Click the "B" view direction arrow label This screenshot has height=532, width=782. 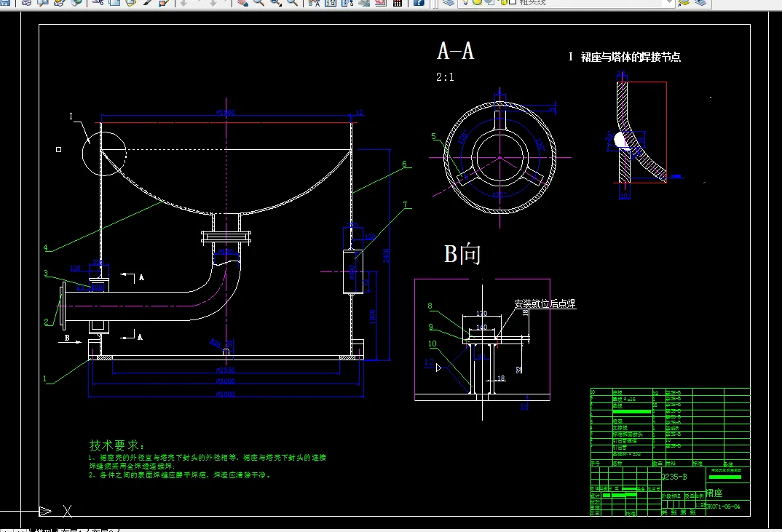[x=67, y=338]
